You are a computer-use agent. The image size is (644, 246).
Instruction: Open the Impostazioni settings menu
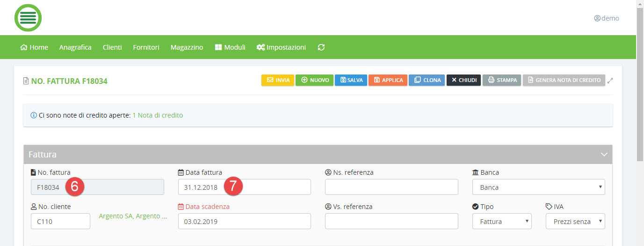point(281,47)
